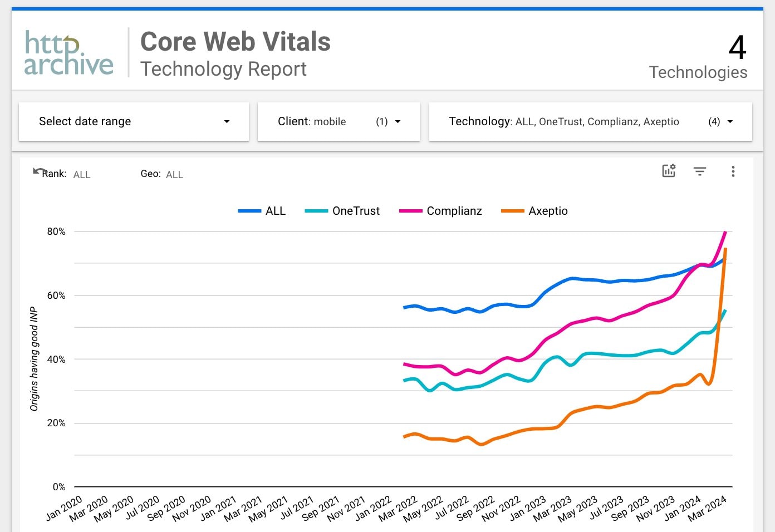Click the 20% y-axis label
Viewport: 775px width, 532px height.
tap(56, 423)
